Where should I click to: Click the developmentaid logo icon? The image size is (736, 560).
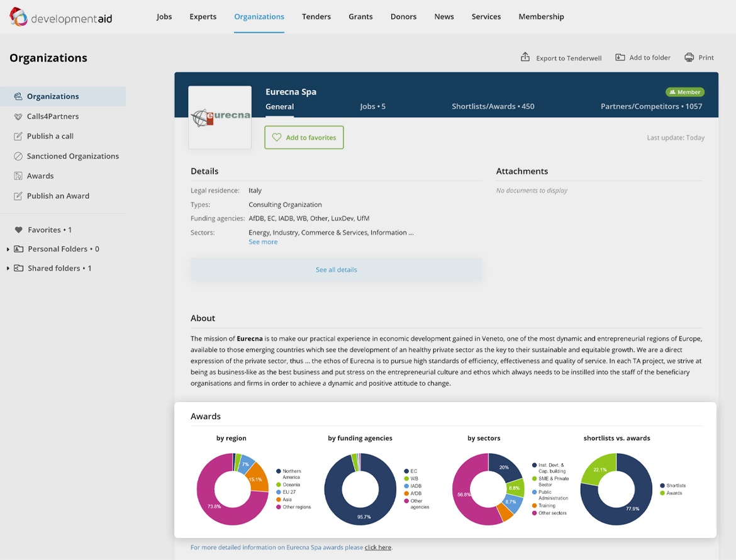[18, 17]
